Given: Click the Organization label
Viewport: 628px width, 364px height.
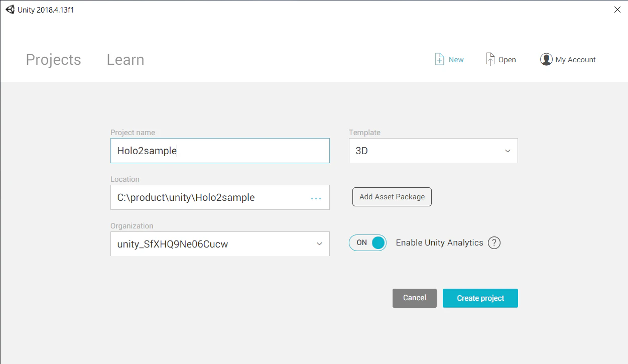Looking at the screenshot, I should [x=132, y=226].
